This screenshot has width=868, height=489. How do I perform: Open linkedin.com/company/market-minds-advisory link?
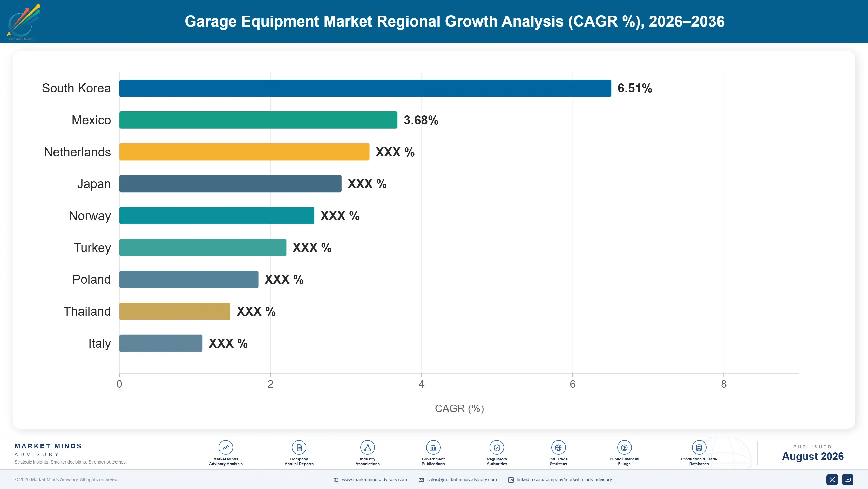(x=564, y=480)
